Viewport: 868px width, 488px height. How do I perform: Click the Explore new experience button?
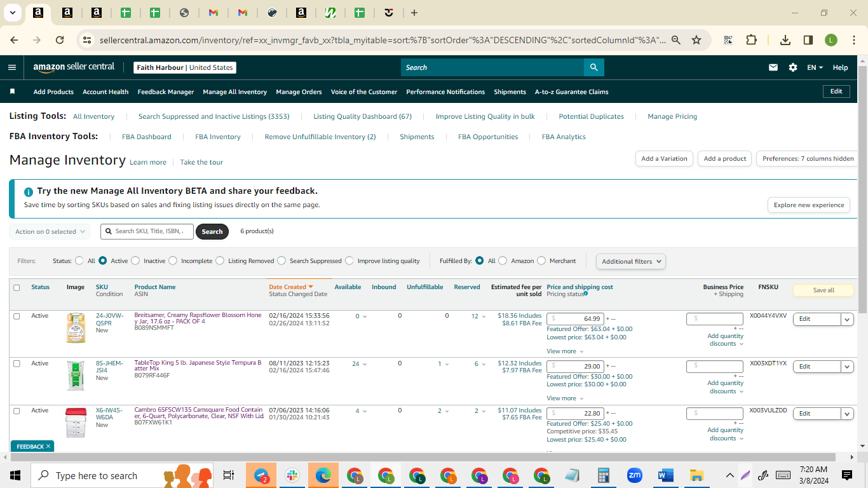809,205
